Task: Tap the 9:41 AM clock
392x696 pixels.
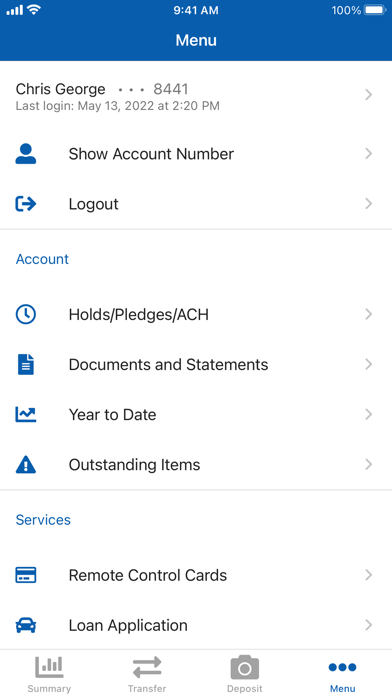Action: pos(196,10)
